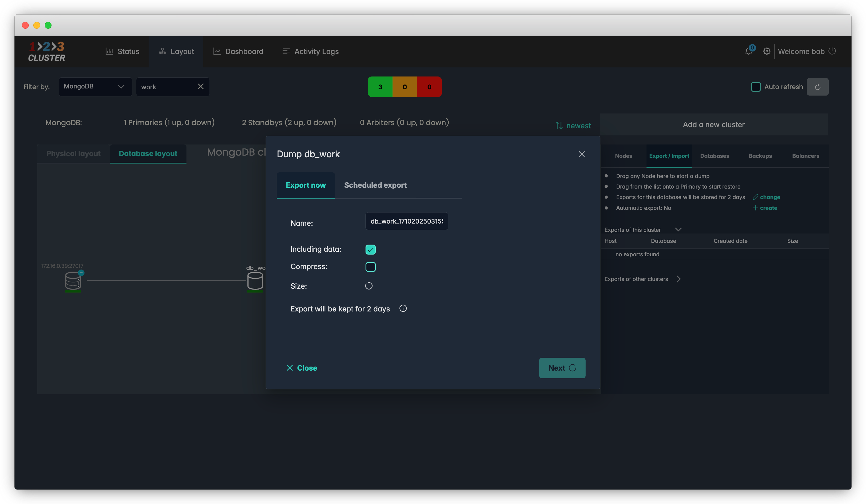Click the export Name input field
This screenshot has height=504, width=866.
tap(407, 222)
